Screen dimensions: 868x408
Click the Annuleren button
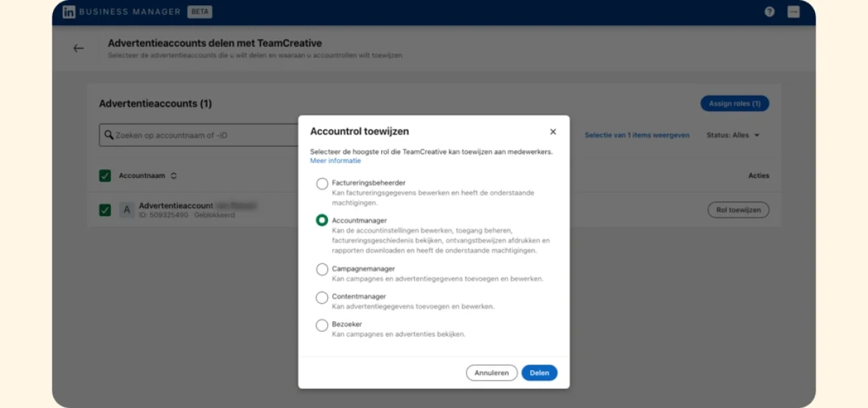click(491, 373)
